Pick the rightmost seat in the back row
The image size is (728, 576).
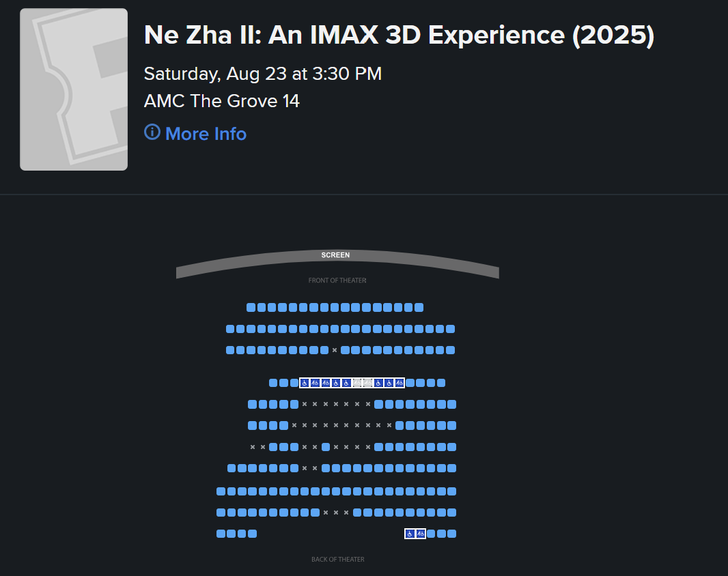tap(451, 534)
